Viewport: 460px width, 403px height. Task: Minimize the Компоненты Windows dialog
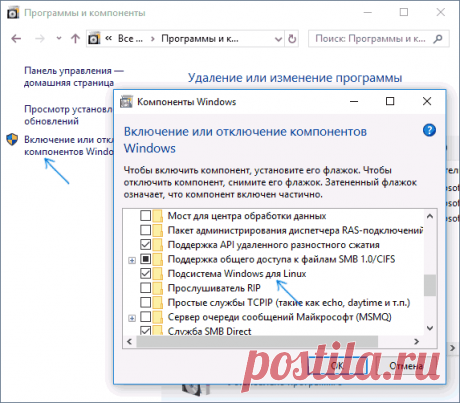[x=354, y=101]
